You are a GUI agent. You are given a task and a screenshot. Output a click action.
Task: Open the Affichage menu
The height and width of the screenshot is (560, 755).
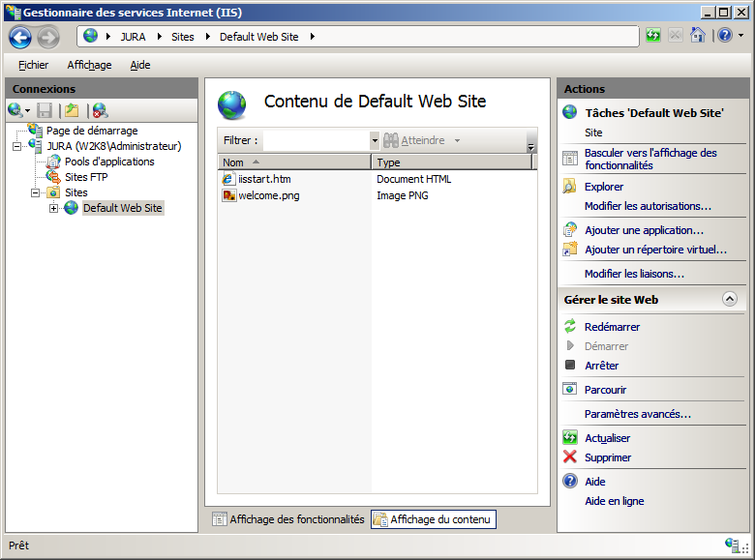click(89, 65)
